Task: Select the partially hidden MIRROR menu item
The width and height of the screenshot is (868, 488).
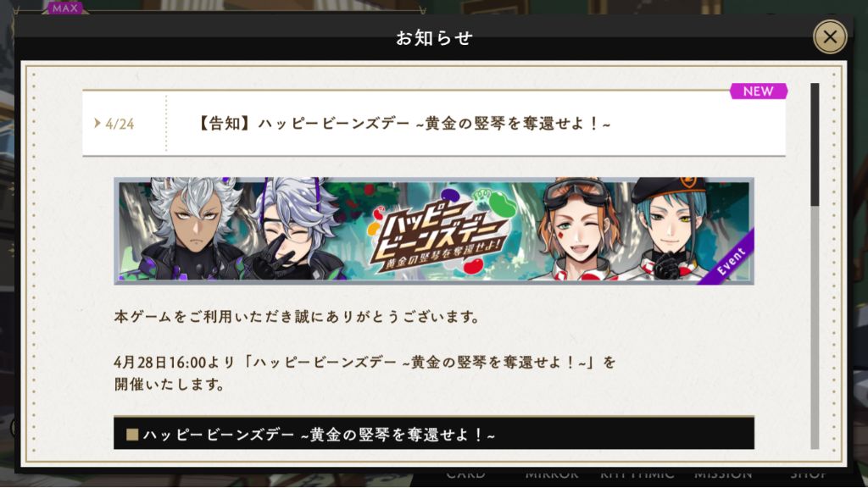Action: pyautogui.click(x=552, y=474)
